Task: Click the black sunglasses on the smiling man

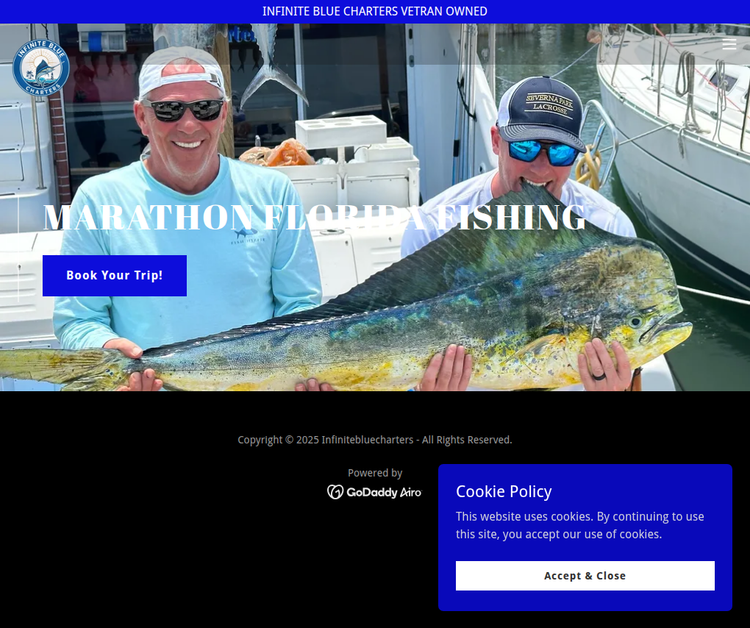Action: pos(184,110)
